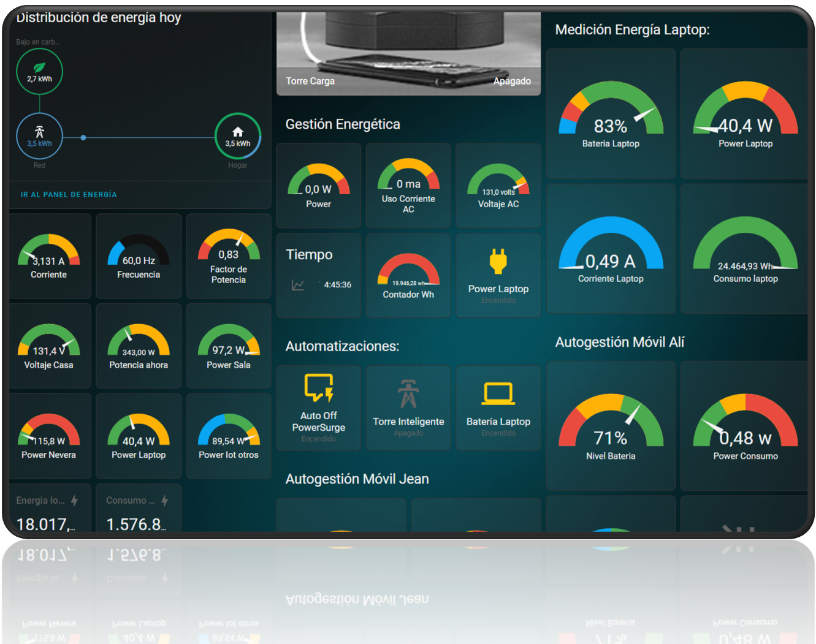Viewport: 816px width, 644px height.
Task: Click the Torre Carga camera thumbnail
Action: pyautogui.click(x=408, y=53)
